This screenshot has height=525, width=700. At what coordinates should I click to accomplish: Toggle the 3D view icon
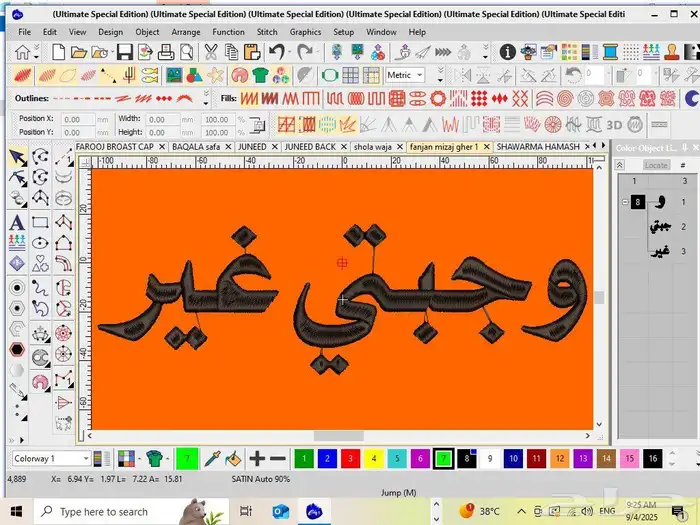(x=614, y=125)
